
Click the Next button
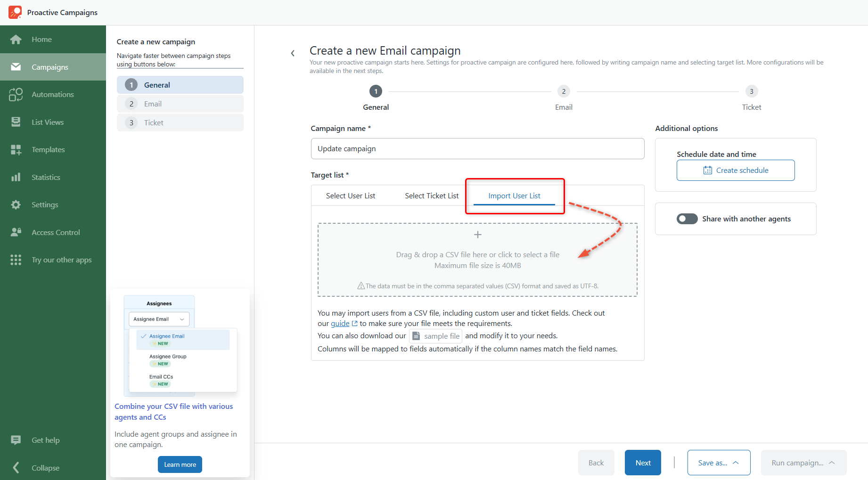point(643,463)
